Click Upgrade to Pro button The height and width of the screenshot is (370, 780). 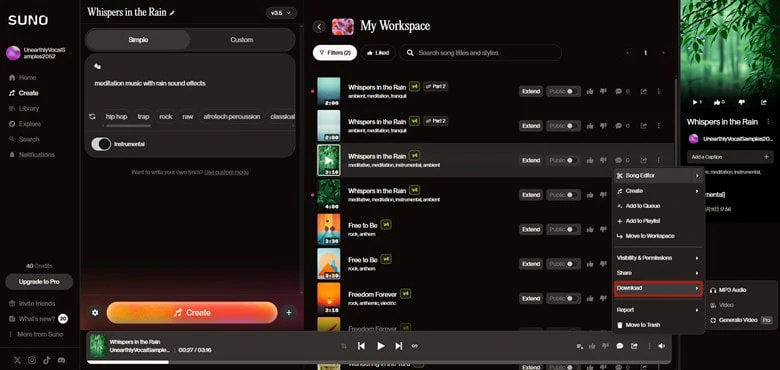point(39,281)
